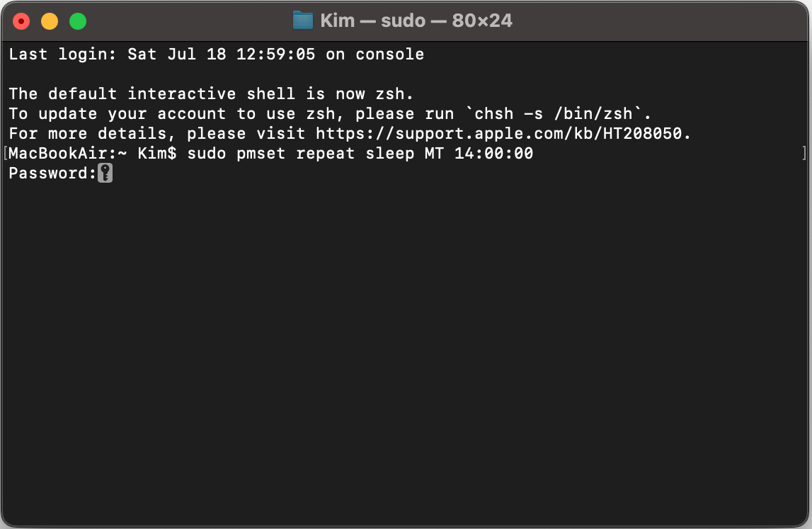The image size is (812, 529).
Task: Click the left bracket mark before MacBookAir prompt
Action: coord(5,154)
